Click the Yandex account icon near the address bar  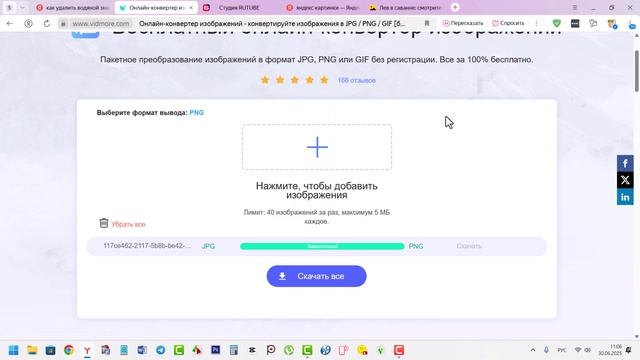coord(28,24)
